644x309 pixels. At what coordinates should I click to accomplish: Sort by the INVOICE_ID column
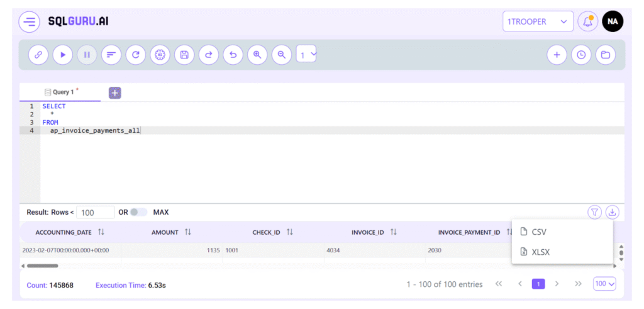(x=393, y=232)
